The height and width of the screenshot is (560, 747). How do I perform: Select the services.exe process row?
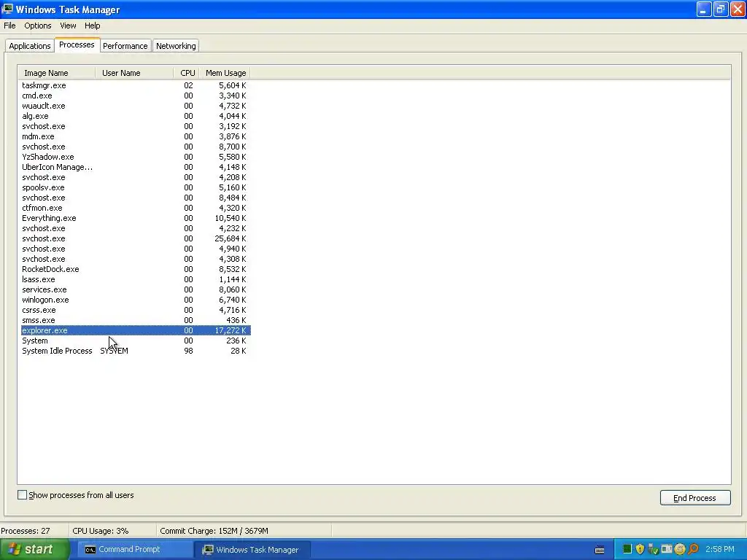(x=134, y=289)
